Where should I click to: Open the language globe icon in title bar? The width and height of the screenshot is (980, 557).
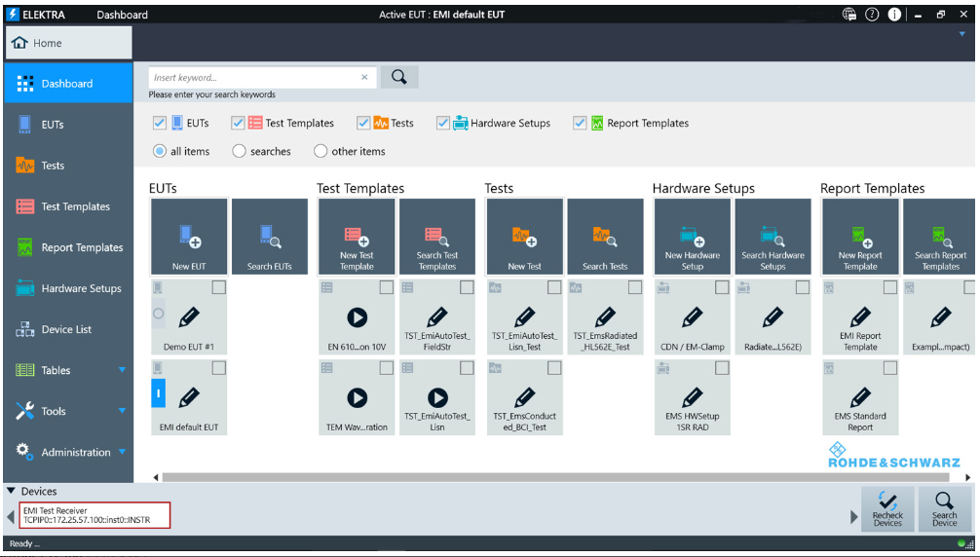(848, 14)
